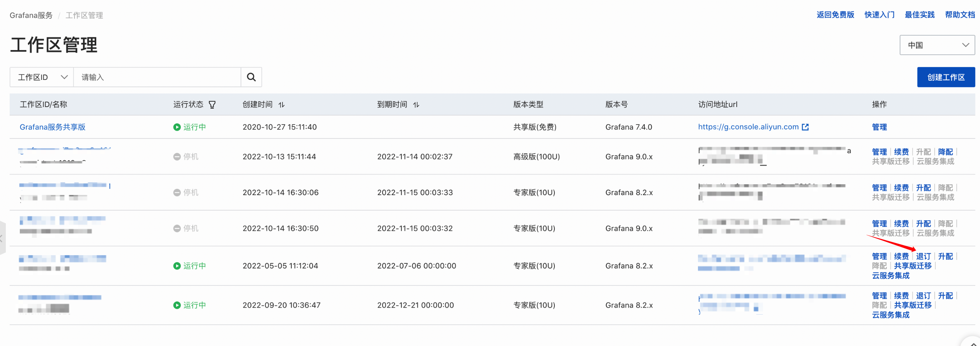This screenshot has height=346, width=980.
Task: Click the 访问地址url column header
Action: [x=718, y=104]
